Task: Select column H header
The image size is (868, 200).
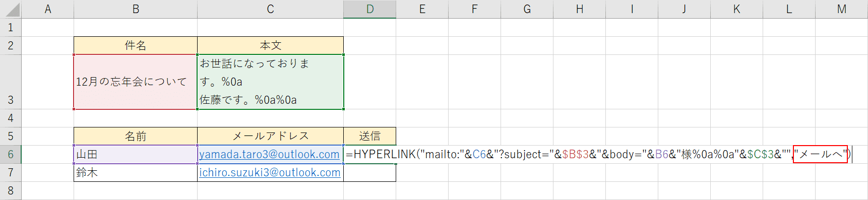Action: [x=580, y=9]
